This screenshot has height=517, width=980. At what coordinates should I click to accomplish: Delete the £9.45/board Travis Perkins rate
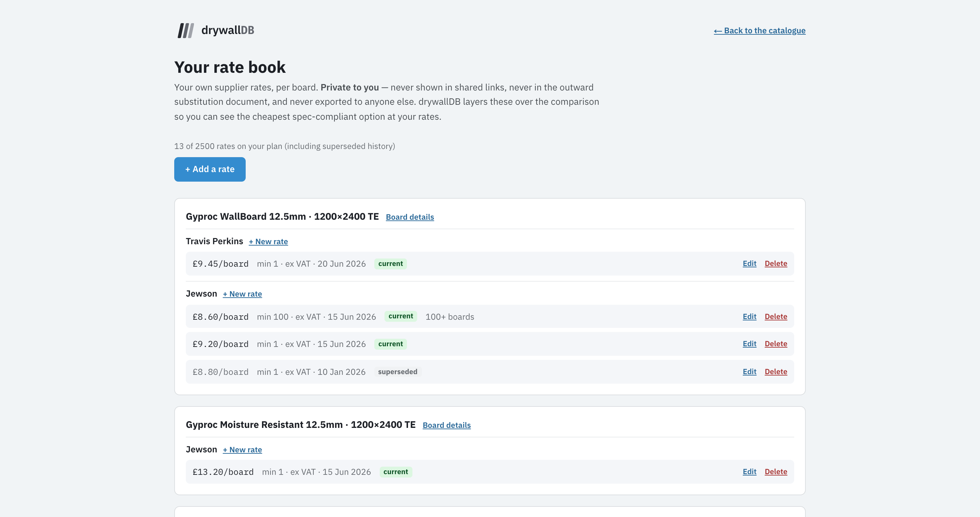pyautogui.click(x=776, y=264)
